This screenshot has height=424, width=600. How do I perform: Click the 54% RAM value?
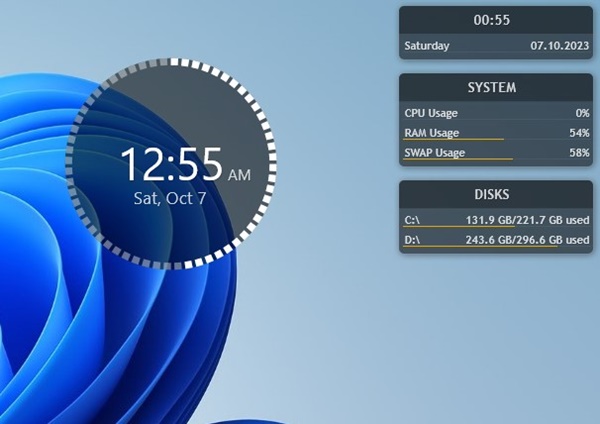(x=579, y=133)
